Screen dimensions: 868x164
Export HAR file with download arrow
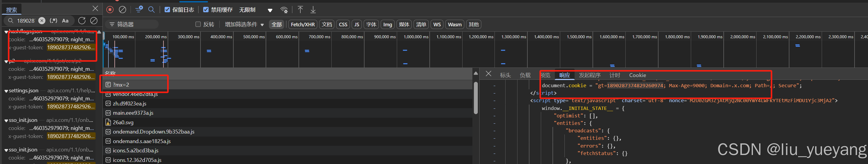313,10
